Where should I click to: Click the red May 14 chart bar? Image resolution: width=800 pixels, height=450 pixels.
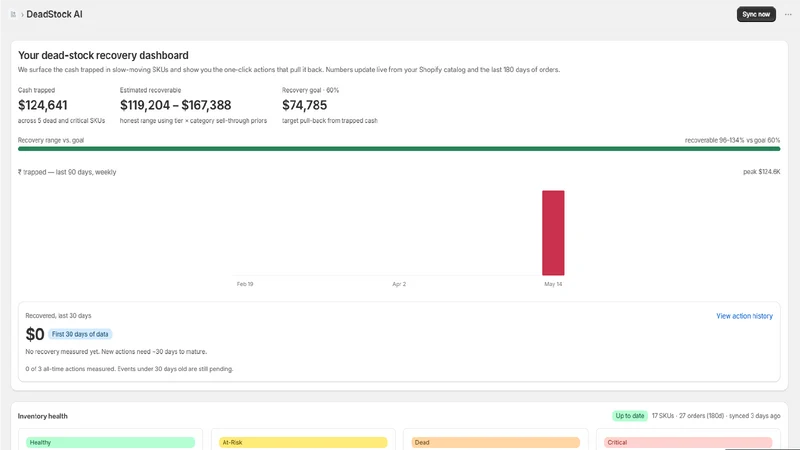[553, 233]
